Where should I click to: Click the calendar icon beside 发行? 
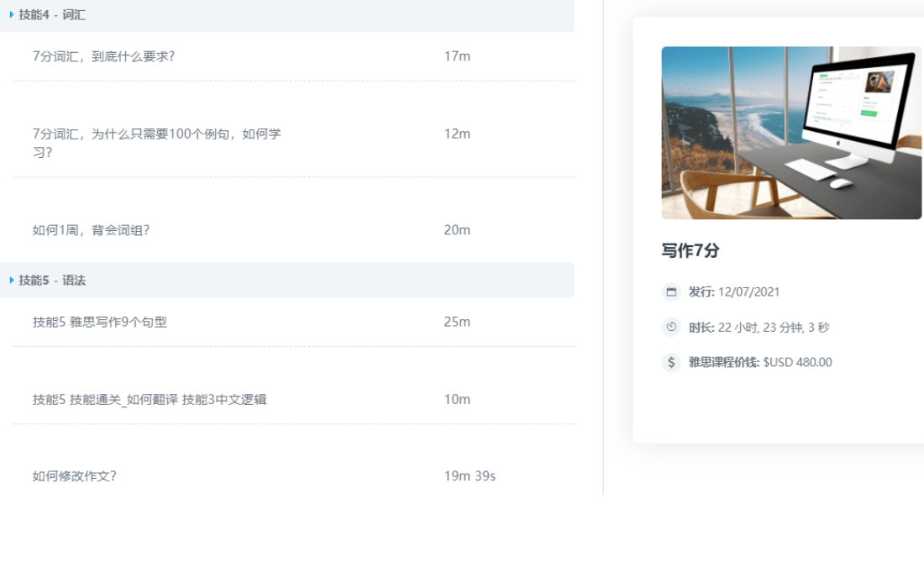click(671, 292)
